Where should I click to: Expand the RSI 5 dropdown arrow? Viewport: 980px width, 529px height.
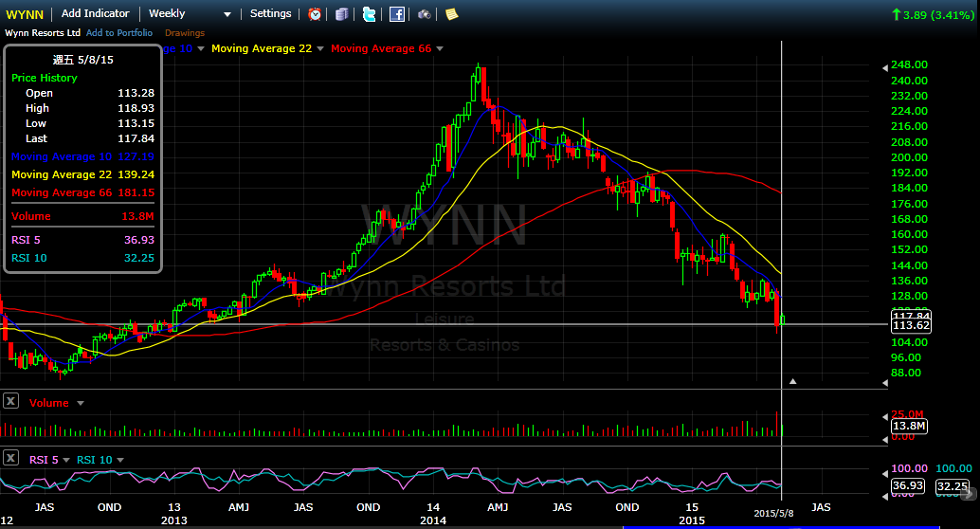[65, 460]
